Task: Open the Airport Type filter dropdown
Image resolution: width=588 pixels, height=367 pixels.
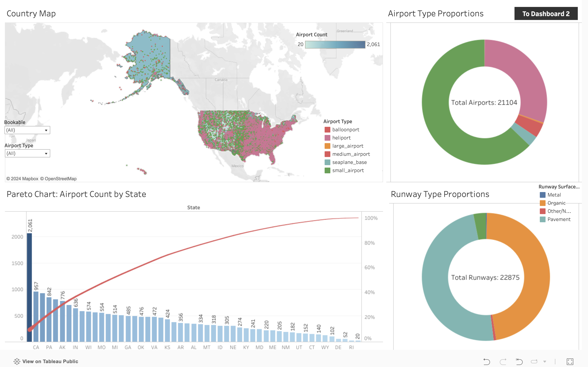Action: click(x=27, y=153)
